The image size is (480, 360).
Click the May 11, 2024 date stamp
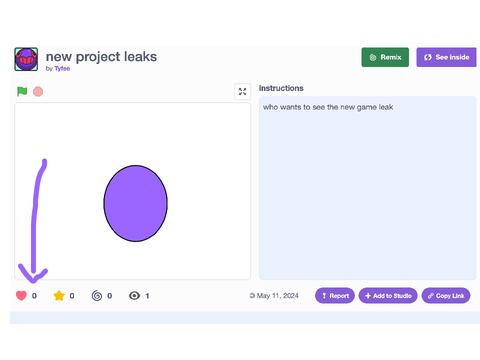click(x=278, y=296)
